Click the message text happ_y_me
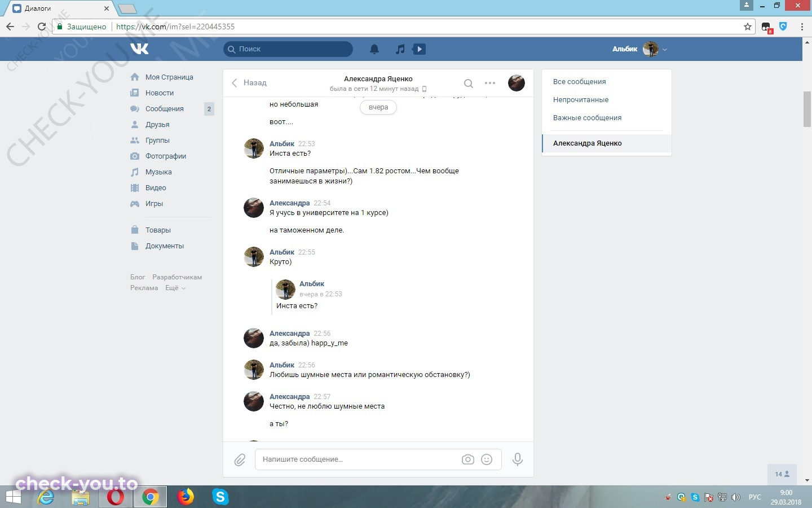The image size is (812, 508). click(329, 343)
